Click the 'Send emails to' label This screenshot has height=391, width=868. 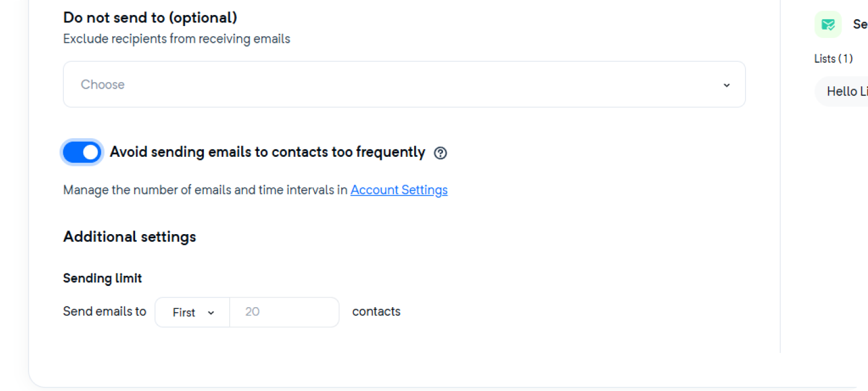(105, 311)
